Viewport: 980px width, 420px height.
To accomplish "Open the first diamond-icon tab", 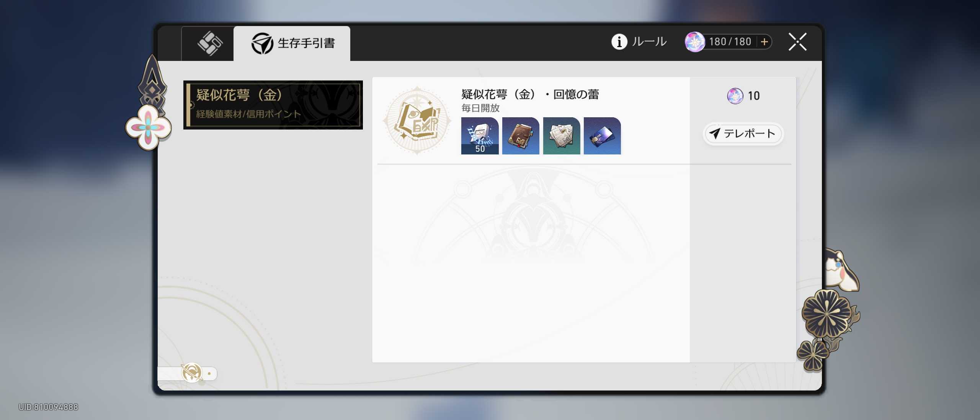I will click(209, 43).
